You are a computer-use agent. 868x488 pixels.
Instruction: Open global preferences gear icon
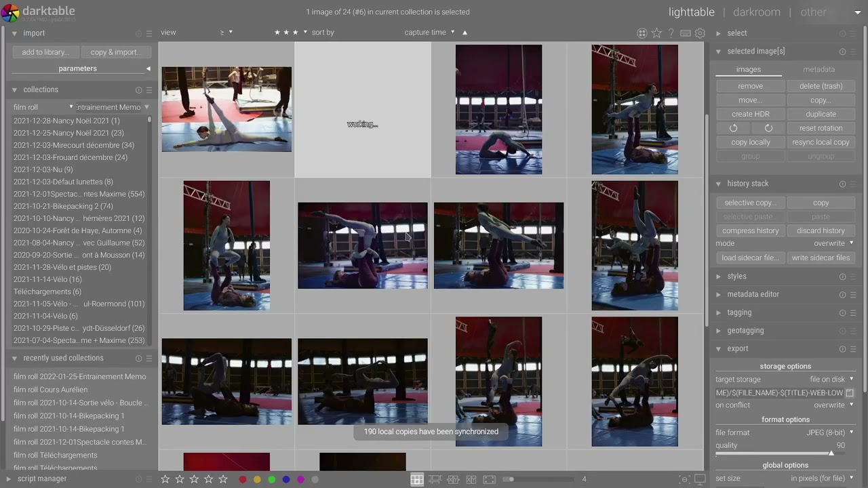700,33
